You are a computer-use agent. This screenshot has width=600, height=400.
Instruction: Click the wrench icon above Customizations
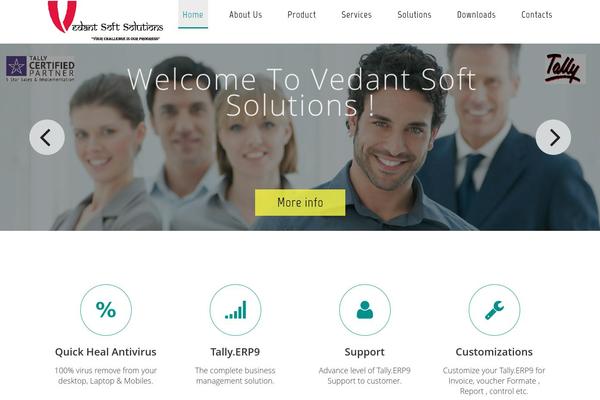(x=494, y=310)
